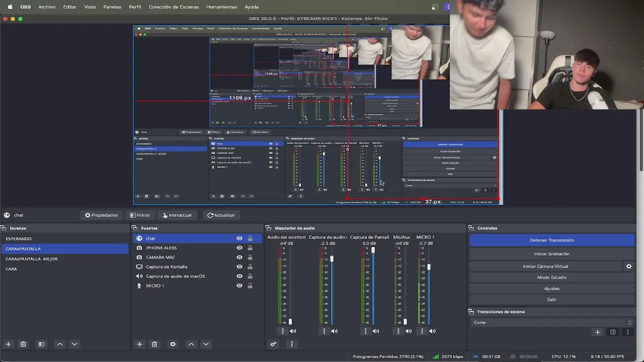Open the Paneles menu

[x=112, y=7]
